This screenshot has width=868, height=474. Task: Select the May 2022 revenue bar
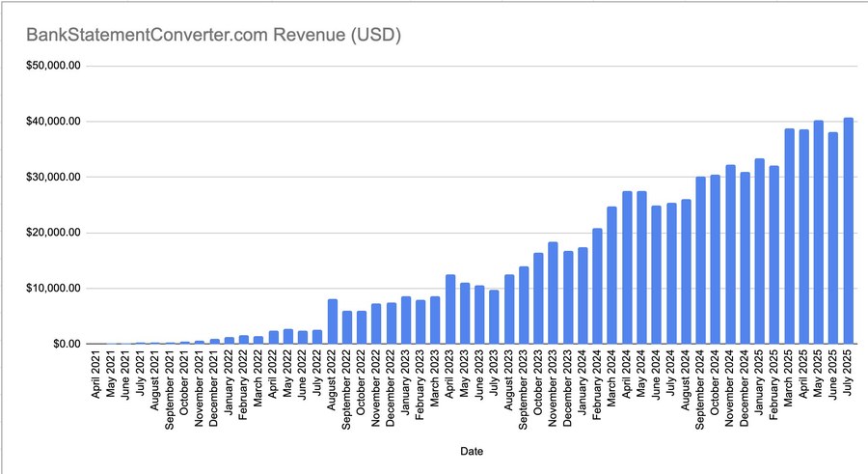(x=287, y=337)
